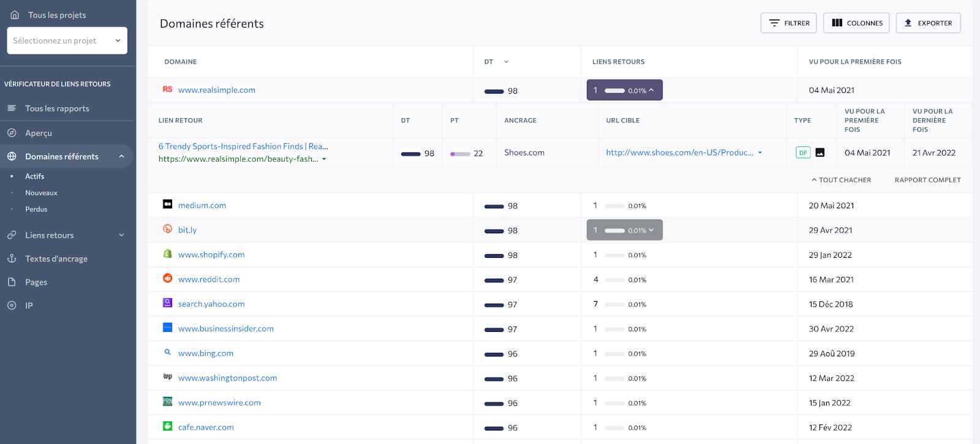Click the Aperçu compass icon
Viewport: 980px width, 444px height.
pos(12,133)
